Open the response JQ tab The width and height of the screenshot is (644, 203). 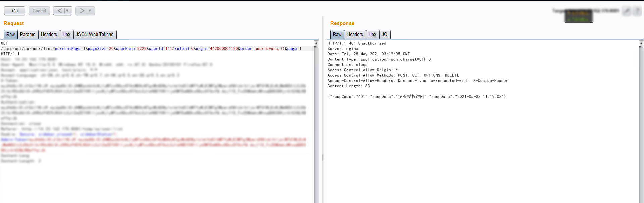(385, 35)
